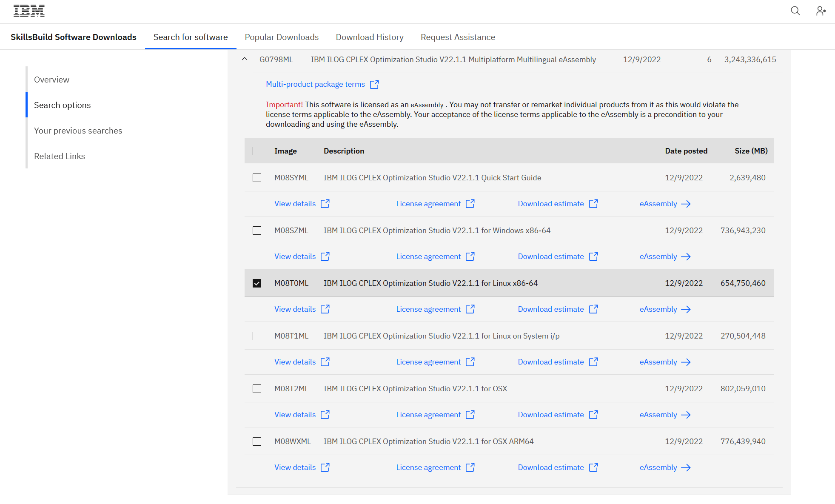
Task: Open View details link for M08WXML
Action: click(295, 467)
